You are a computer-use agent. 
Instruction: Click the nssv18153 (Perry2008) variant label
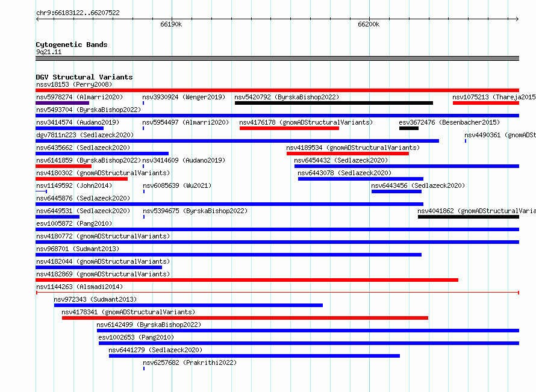click(x=74, y=84)
